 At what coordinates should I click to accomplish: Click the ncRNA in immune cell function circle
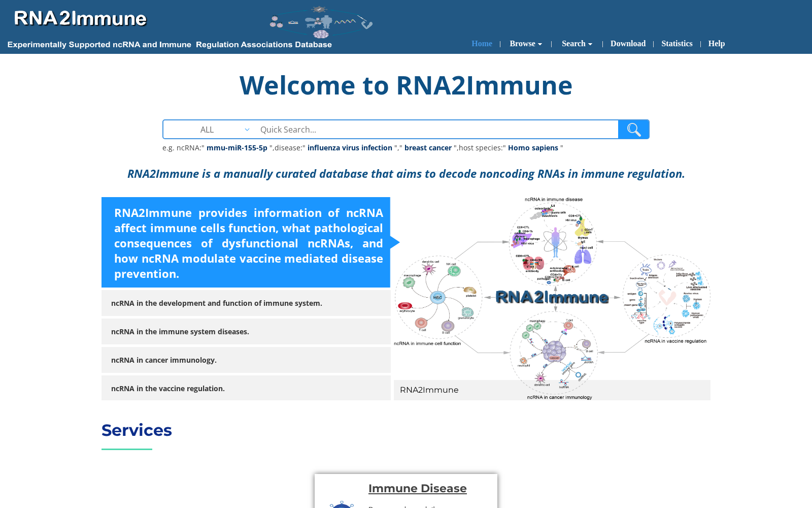[x=437, y=298]
